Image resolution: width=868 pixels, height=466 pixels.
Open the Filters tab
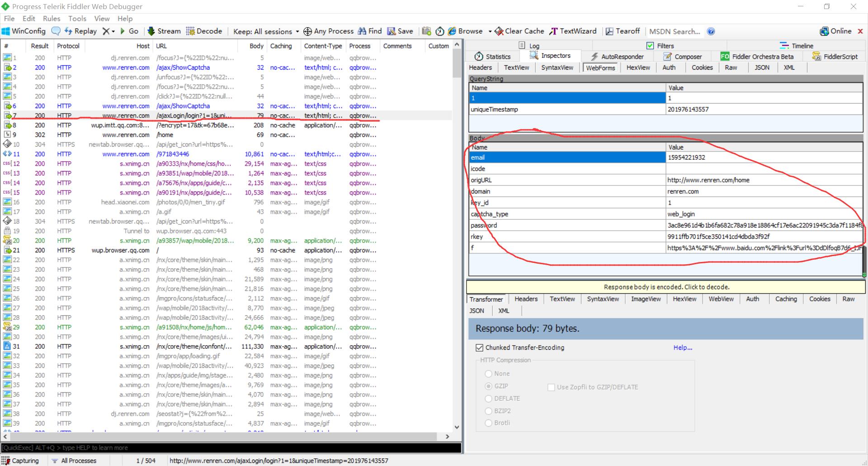(660, 46)
